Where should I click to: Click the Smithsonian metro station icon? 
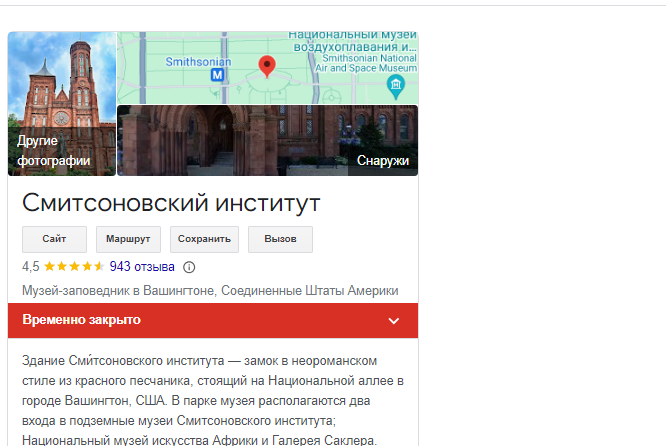click(217, 76)
